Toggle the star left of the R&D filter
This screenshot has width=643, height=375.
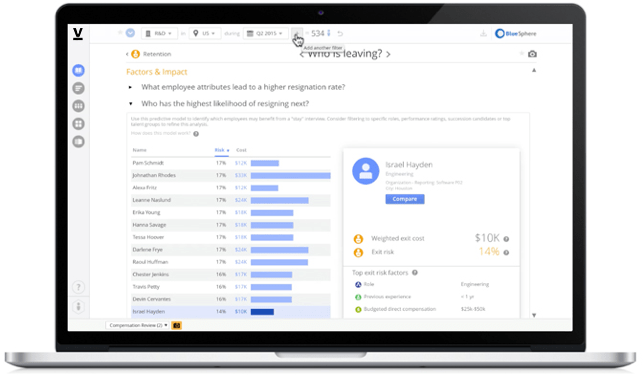[120, 32]
